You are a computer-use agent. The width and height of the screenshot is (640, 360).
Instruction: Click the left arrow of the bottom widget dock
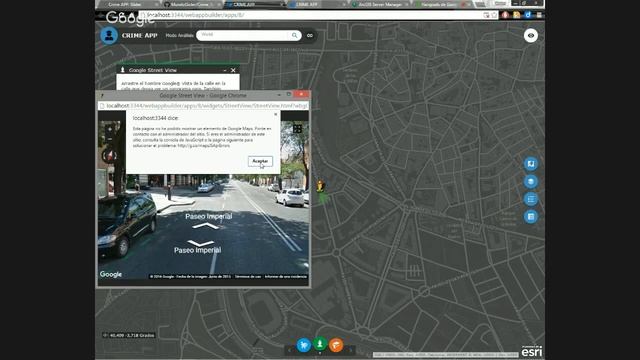coord(289,350)
